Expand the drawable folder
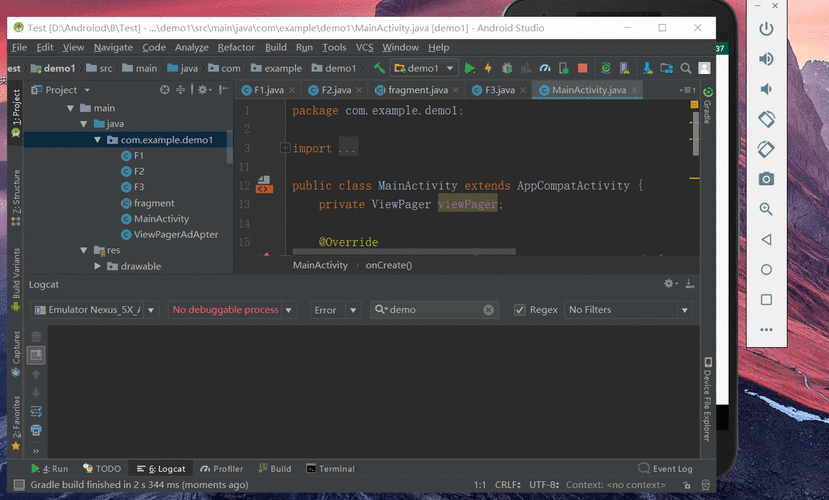Viewport: 829px width, 500px height. [97, 266]
